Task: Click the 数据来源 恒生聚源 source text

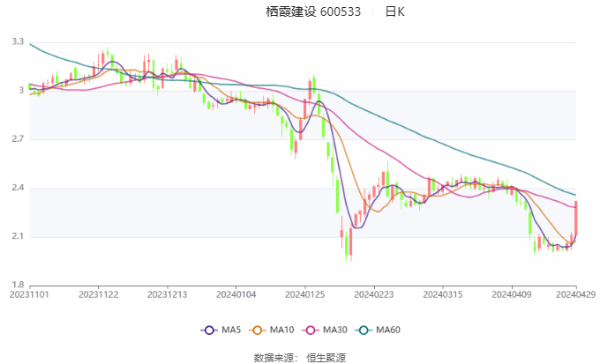Action: 300,358
